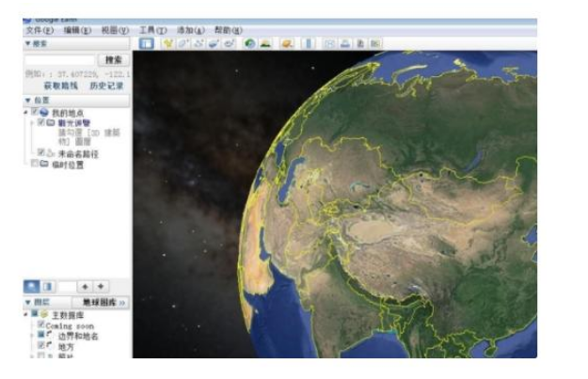Enable the 临时位置 checkbox

tap(35, 163)
